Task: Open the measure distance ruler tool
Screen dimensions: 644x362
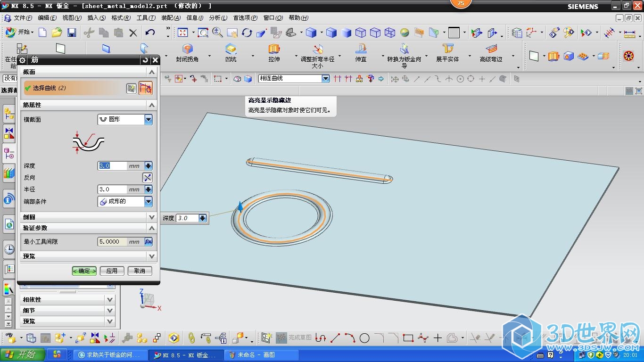Action: click(629, 33)
